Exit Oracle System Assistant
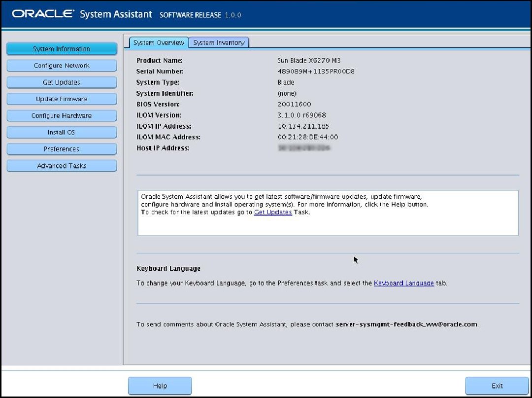 click(x=496, y=386)
